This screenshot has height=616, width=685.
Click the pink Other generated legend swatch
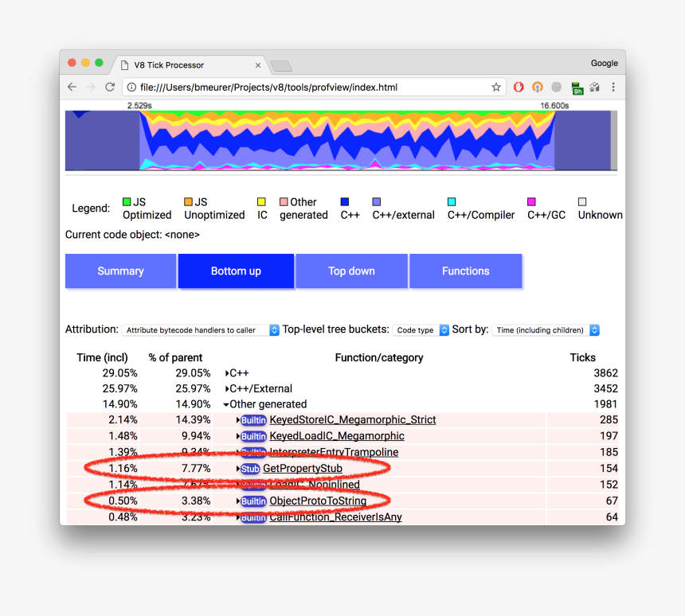(x=284, y=201)
